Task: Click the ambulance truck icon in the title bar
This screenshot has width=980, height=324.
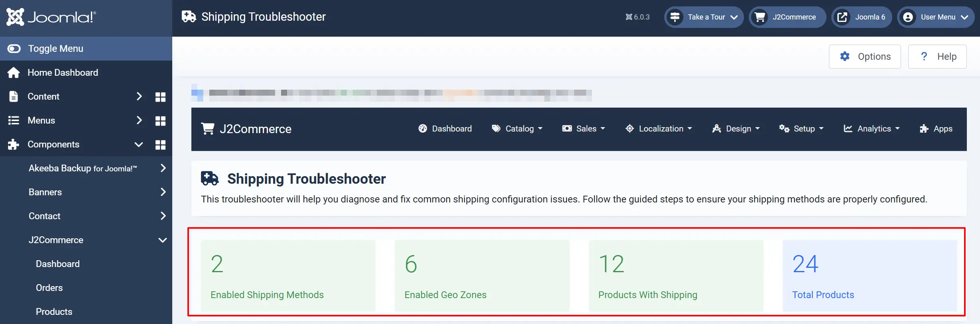Action: (189, 17)
